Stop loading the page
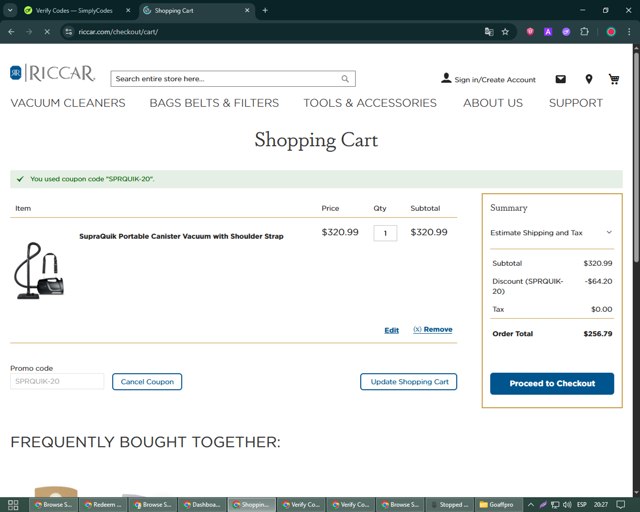Screen dimensions: 640x512 [x=47, y=31]
